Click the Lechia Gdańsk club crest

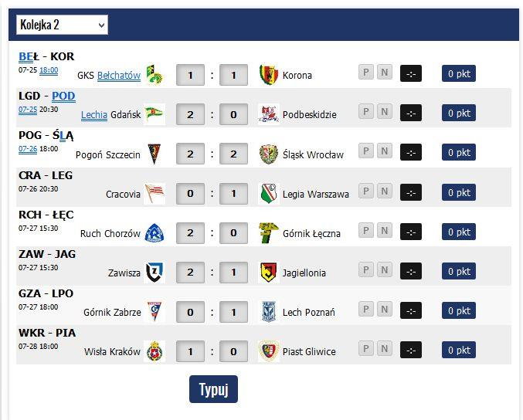[x=155, y=114]
